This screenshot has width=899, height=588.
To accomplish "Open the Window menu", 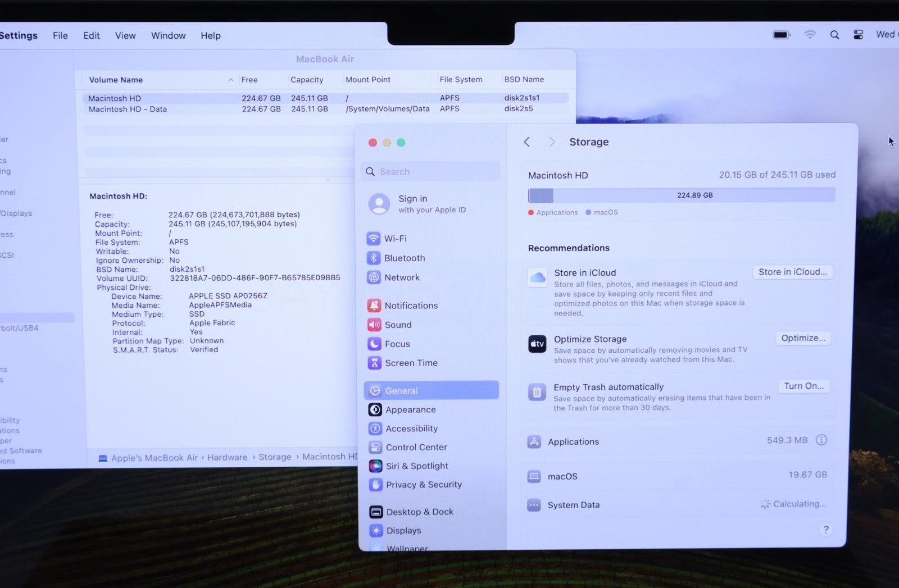I will [x=168, y=35].
